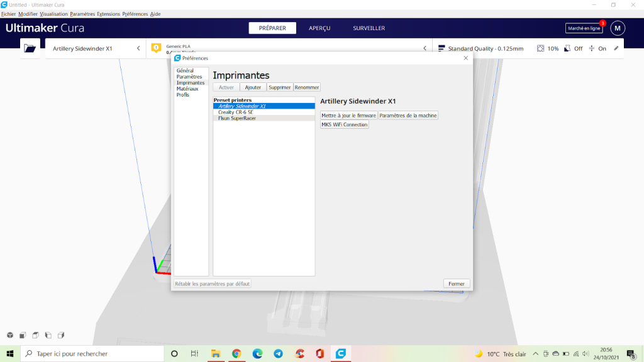This screenshot has height=362, width=644.
Task: Click MKS WiFi Connection button
Action: point(344,125)
